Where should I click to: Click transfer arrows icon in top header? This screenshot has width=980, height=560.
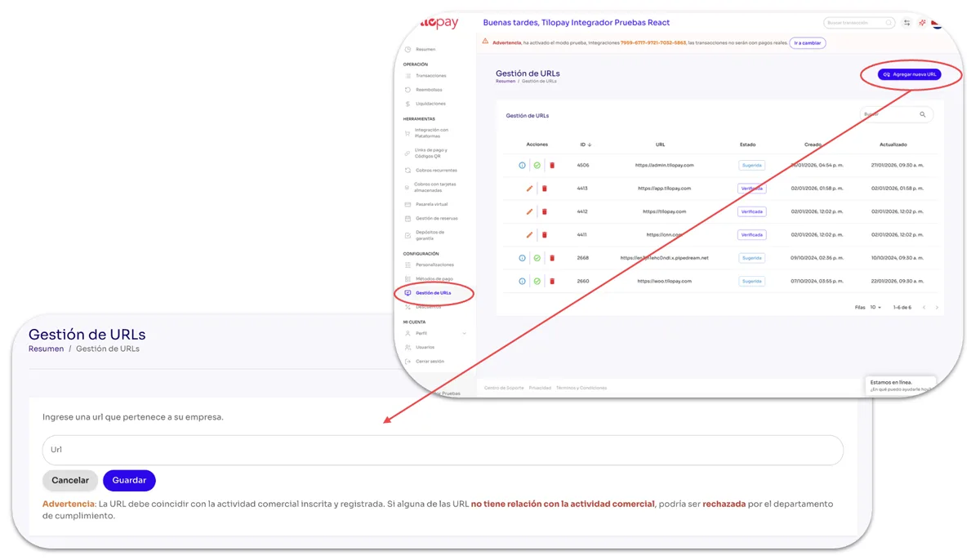tap(906, 23)
